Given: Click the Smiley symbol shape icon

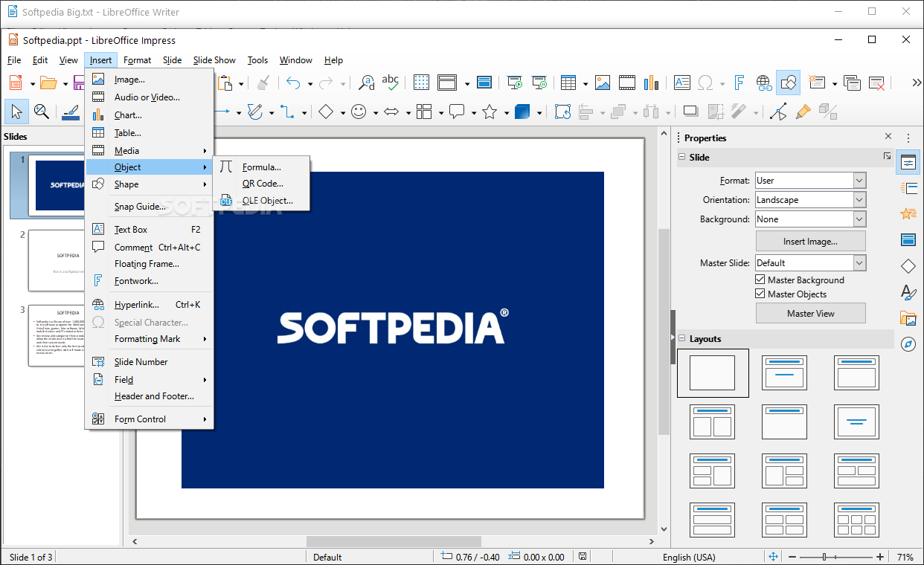Looking at the screenshot, I should 359,112.
